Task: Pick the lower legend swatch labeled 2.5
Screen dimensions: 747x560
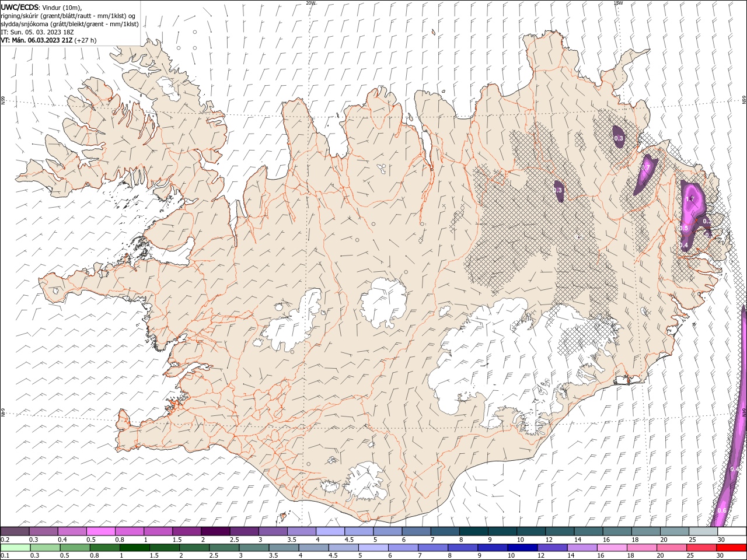Action: 224,548
